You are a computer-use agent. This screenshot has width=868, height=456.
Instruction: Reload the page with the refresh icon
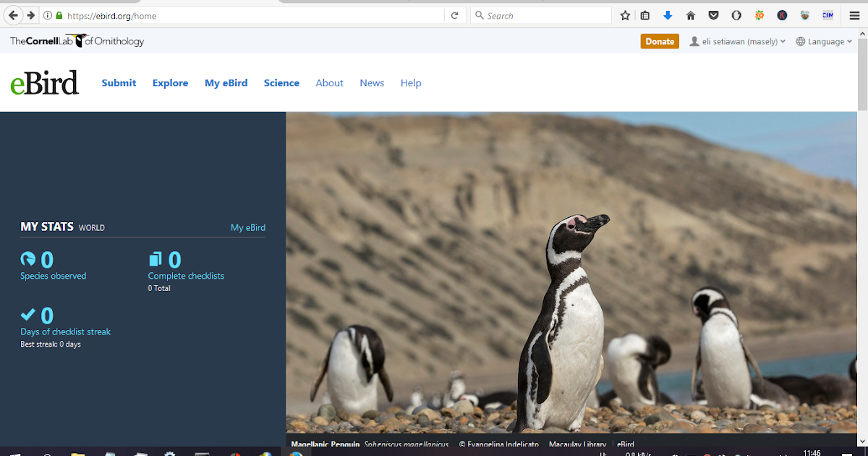click(455, 14)
